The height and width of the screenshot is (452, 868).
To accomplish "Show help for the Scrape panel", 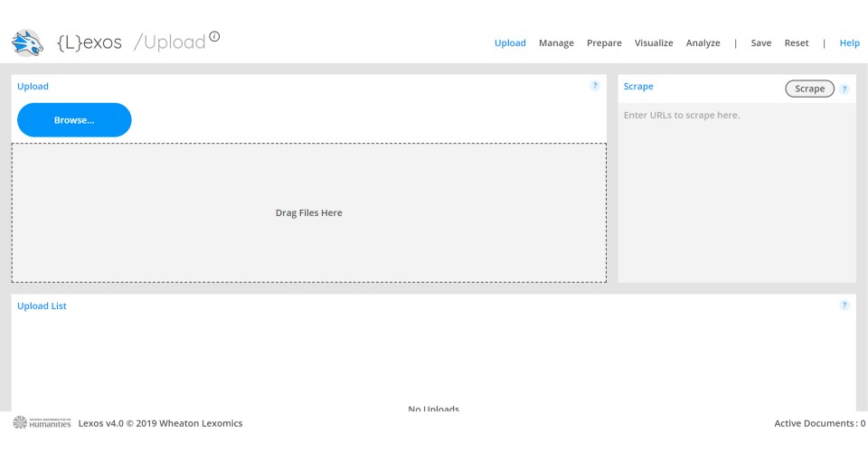I will pos(844,89).
